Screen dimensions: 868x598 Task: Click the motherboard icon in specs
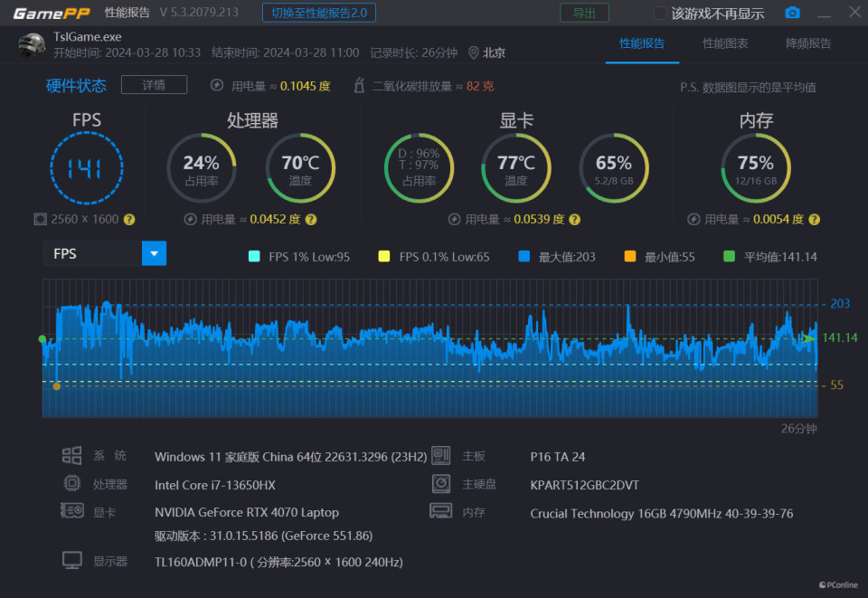[441, 456]
